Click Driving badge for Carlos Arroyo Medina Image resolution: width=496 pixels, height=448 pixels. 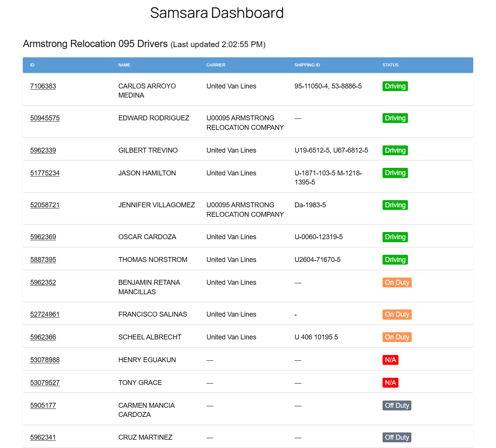(395, 86)
